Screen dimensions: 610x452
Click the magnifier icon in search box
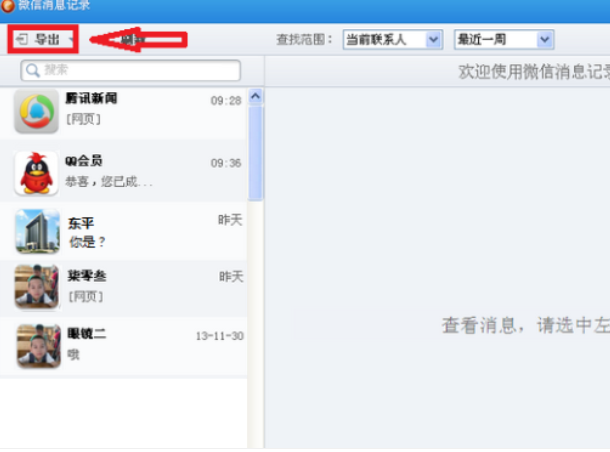[x=33, y=70]
